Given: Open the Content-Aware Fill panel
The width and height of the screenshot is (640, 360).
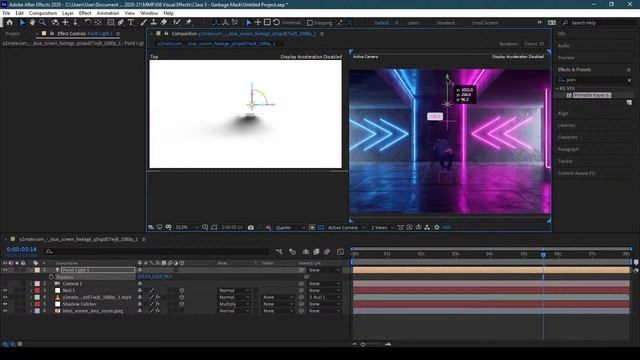Looking at the screenshot, I should 576,173.
